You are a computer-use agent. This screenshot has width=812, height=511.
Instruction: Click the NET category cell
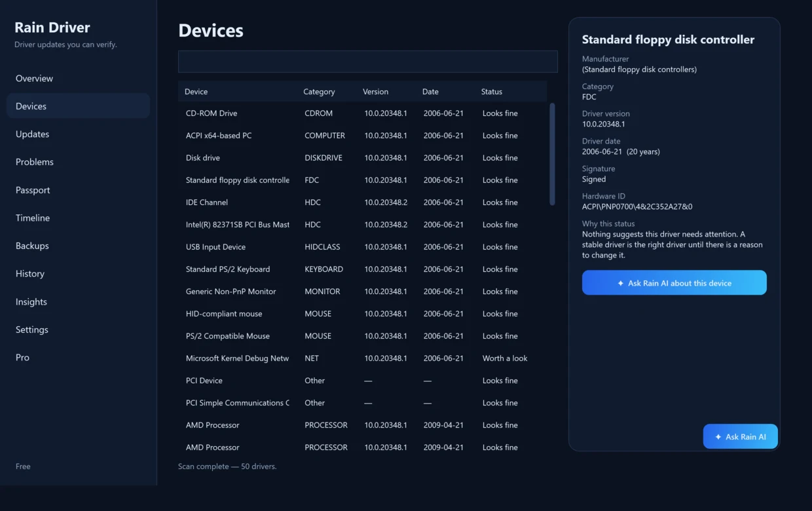312,358
